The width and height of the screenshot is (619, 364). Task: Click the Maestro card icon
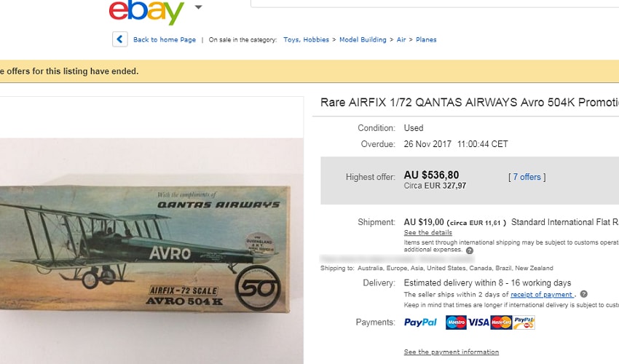[456, 323]
